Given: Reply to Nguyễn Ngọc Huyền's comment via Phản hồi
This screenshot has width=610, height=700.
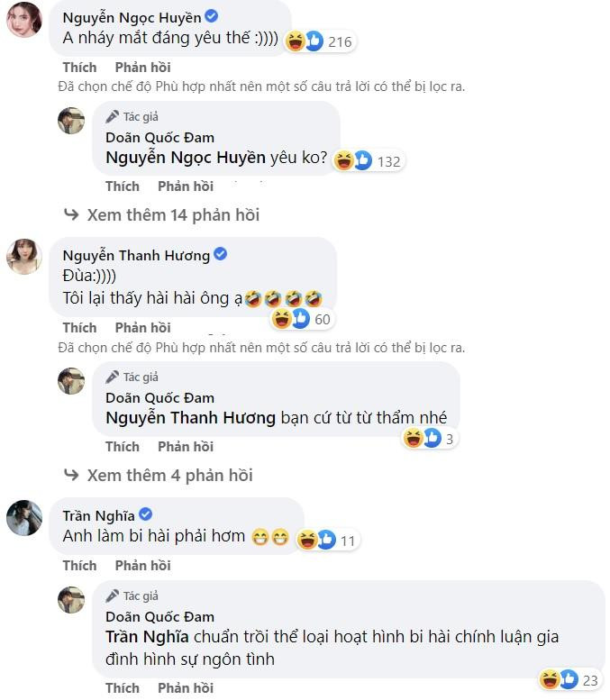Looking at the screenshot, I should pos(142,68).
